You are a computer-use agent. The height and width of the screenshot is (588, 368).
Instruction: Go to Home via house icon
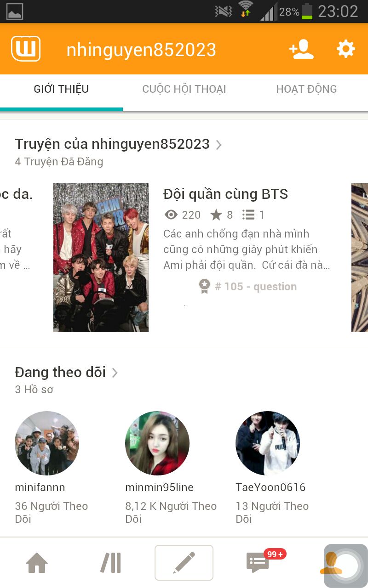click(37, 563)
